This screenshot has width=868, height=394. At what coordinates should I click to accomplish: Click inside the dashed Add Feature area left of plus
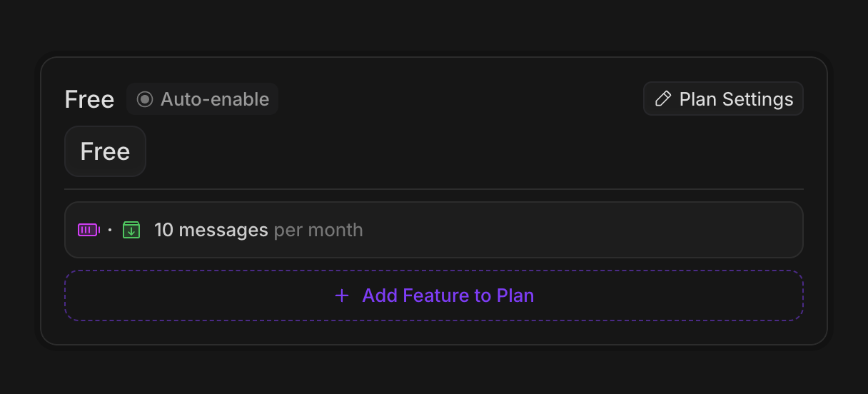(200, 295)
